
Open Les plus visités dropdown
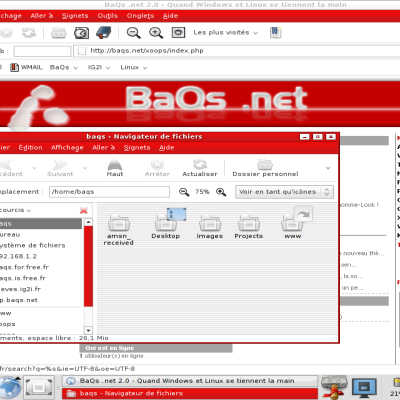[226, 33]
